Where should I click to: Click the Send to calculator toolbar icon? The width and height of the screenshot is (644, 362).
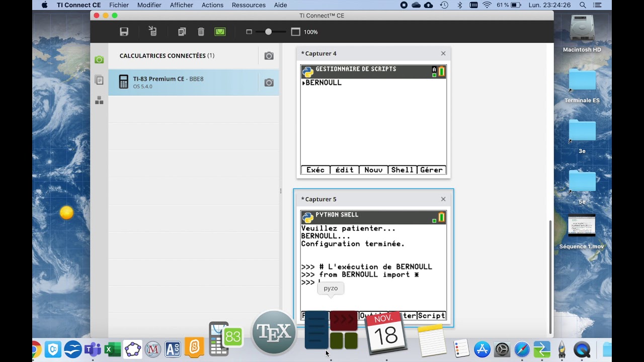pos(153,32)
